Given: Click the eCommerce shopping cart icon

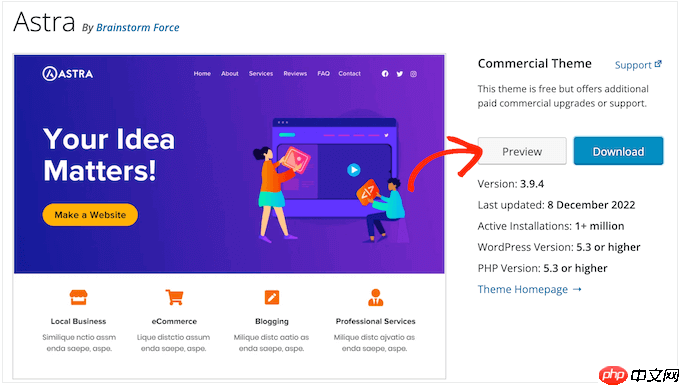Looking at the screenshot, I should pos(174,297).
